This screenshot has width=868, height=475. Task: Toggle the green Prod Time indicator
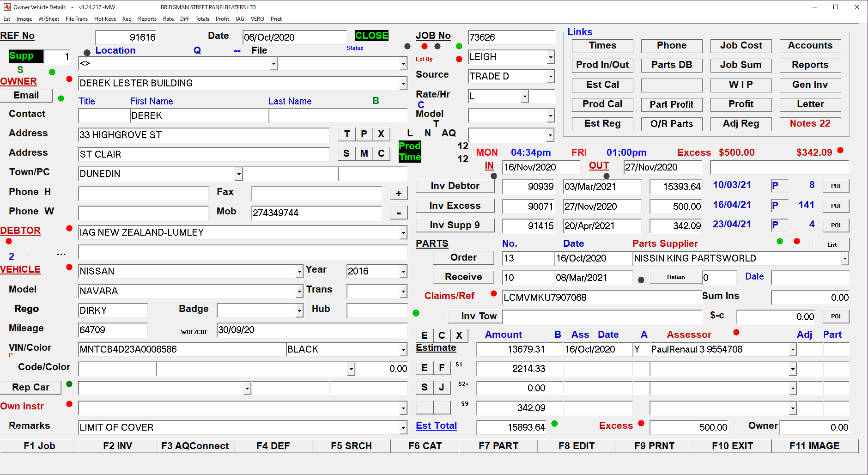(x=410, y=152)
